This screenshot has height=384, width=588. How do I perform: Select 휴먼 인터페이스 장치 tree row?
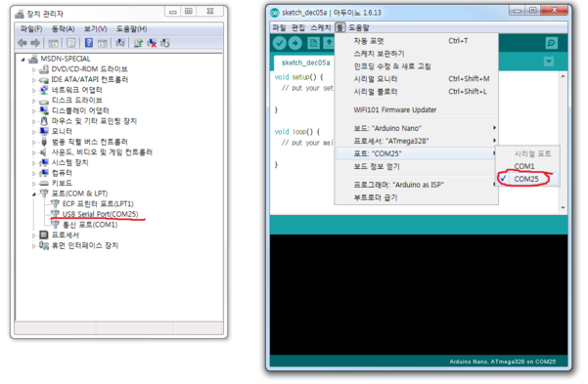(85, 245)
